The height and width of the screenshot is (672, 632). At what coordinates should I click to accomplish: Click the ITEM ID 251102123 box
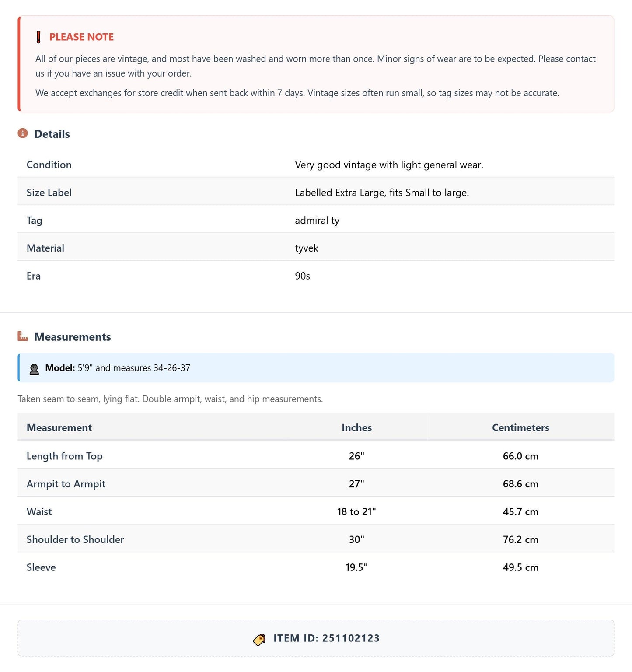[x=316, y=638]
